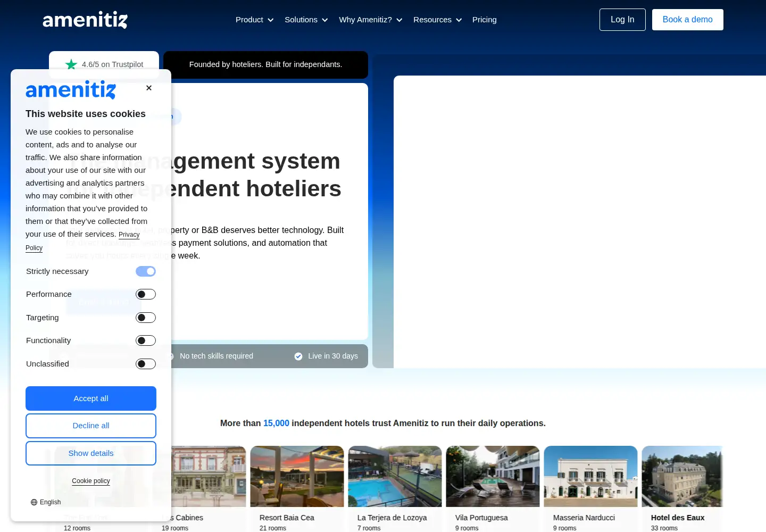The image size is (766, 532).
Task: Expand the Product menu chevron
Action: tap(270, 20)
